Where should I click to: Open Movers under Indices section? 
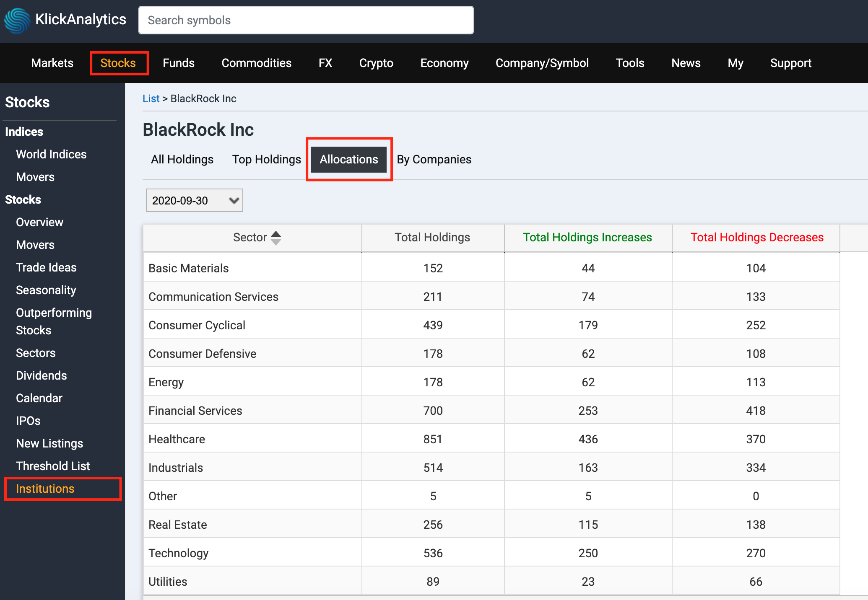pos(35,177)
